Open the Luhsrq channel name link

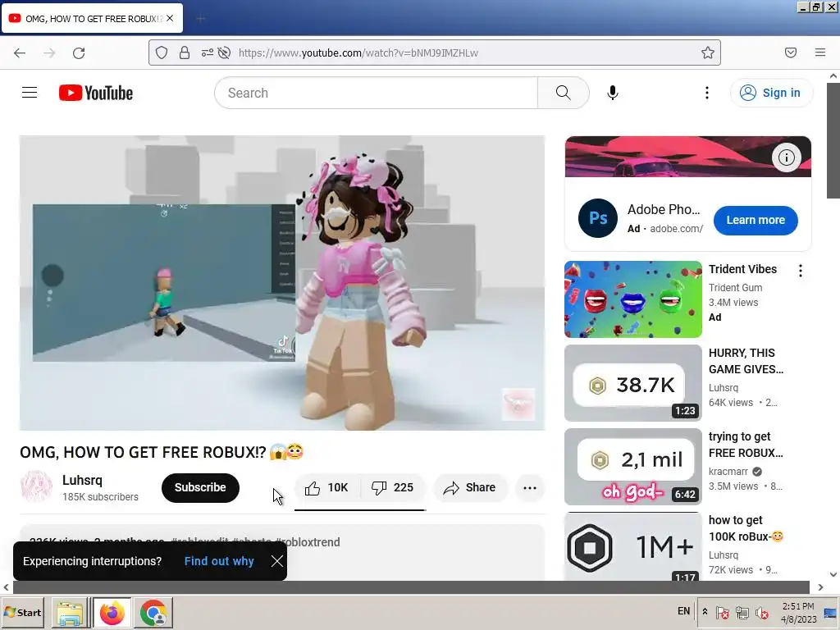pyautogui.click(x=82, y=480)
